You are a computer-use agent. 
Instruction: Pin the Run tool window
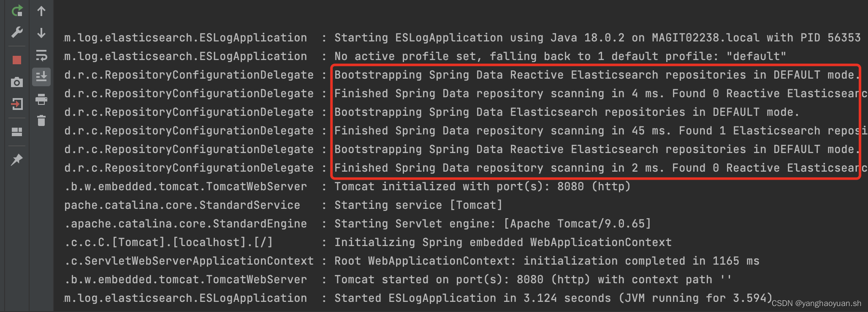(x=17, y=159)
